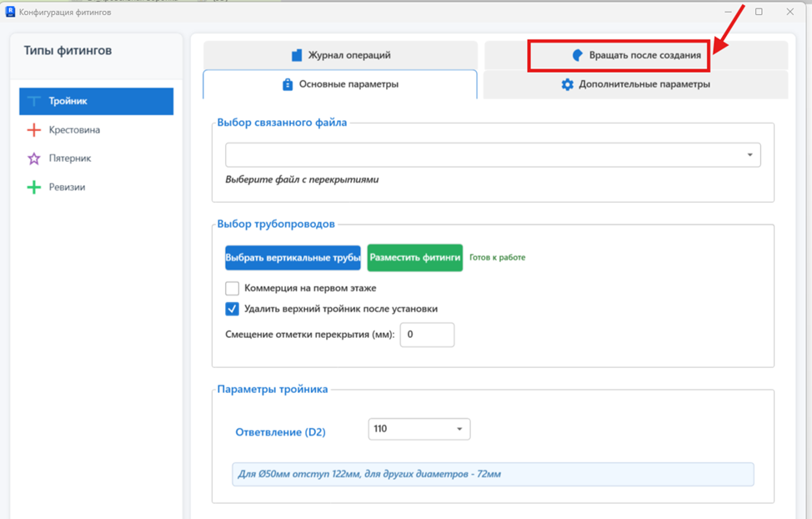The height and width of the screenshot is (519, 812).
Task: Click the Revit app icon in title bar
Action: (x=10, y=12)
